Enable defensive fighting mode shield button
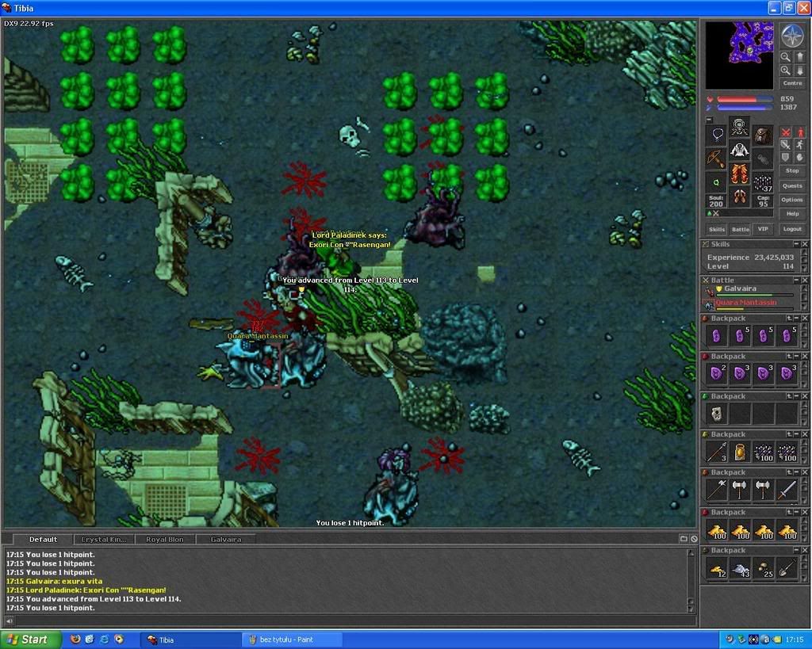The height and width of the screenshot is (649, 812). click(x=786, y=158)
